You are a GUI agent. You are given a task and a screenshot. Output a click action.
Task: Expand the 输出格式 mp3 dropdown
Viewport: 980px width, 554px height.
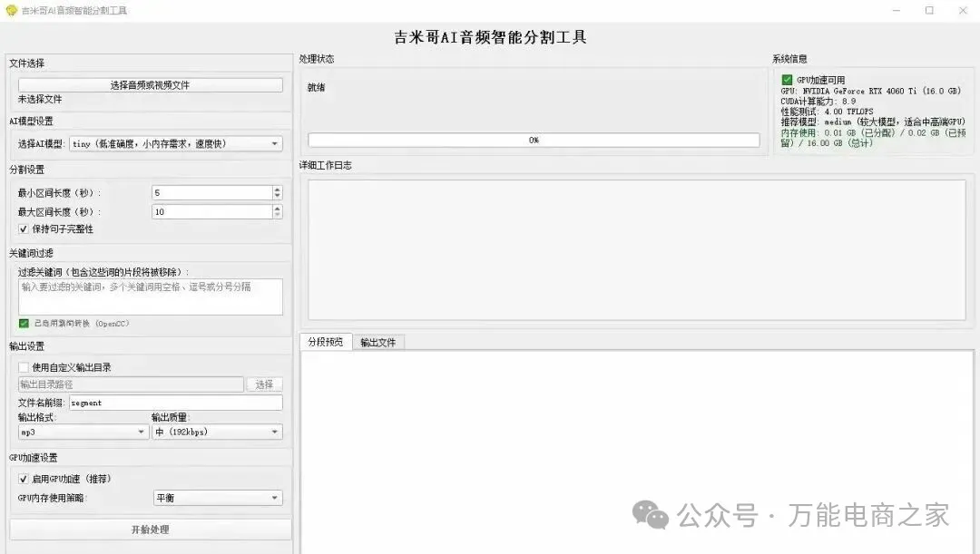(83, 433)
